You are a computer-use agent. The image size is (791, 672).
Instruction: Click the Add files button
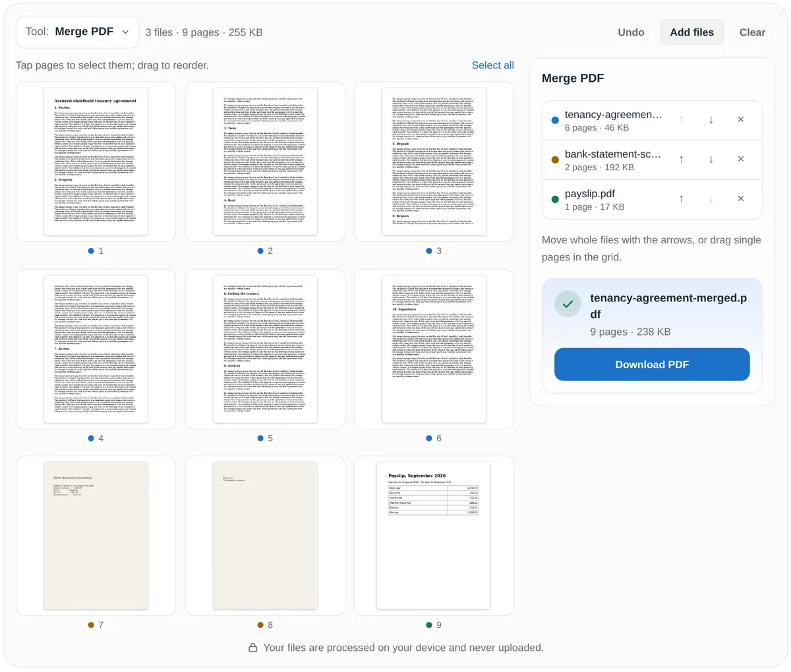[691, 32]
